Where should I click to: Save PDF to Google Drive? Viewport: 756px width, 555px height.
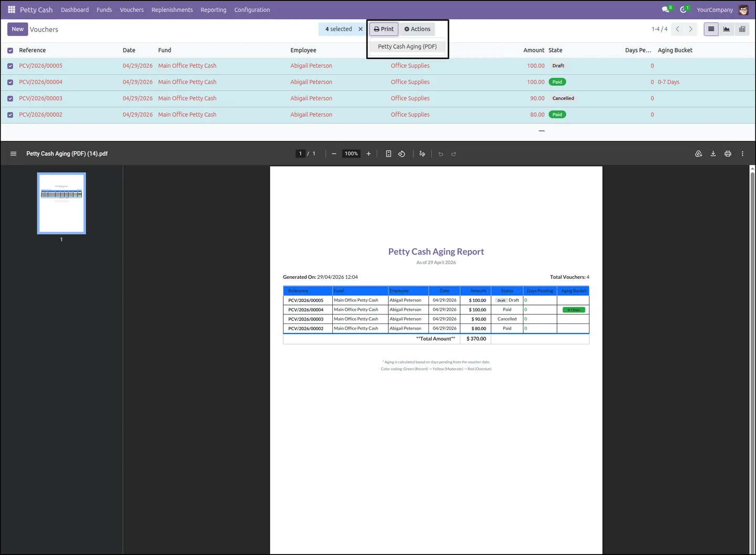699,154
